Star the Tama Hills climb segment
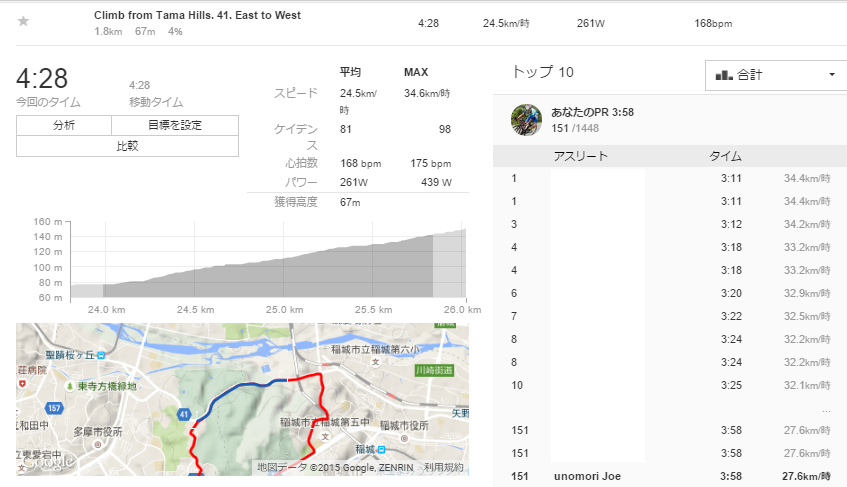 coord(23,21)
